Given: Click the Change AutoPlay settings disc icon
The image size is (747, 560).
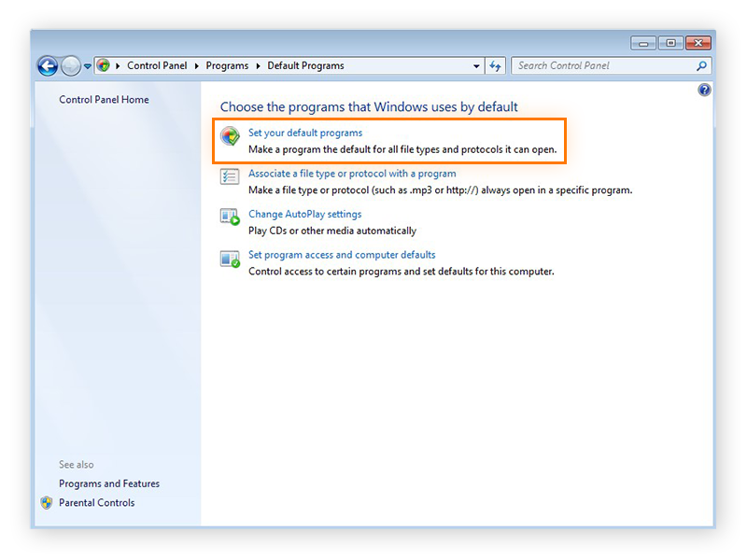Looking at the screenshot, I should tap(229, 217).
